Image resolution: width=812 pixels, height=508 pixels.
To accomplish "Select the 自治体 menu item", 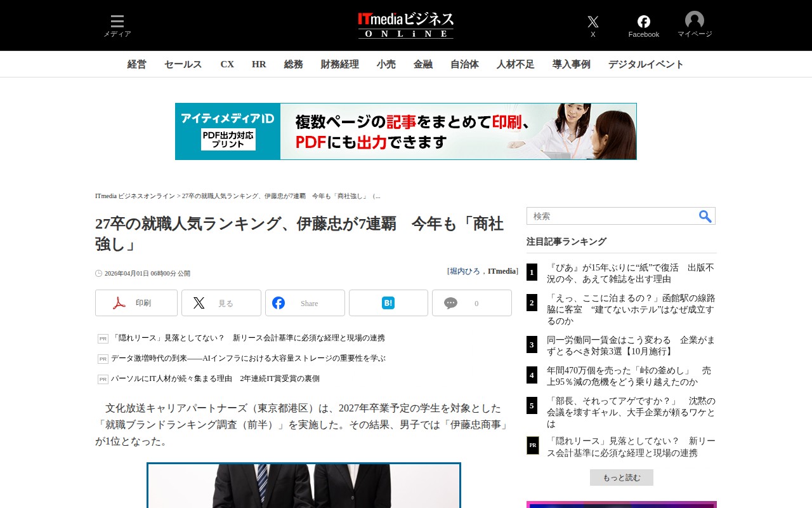I will (x=465, y=64).
